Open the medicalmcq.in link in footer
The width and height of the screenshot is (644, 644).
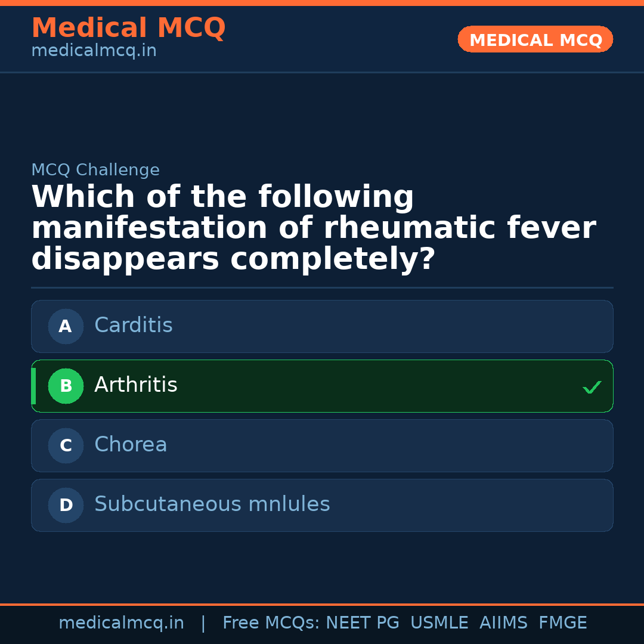(x=121, y=623)
